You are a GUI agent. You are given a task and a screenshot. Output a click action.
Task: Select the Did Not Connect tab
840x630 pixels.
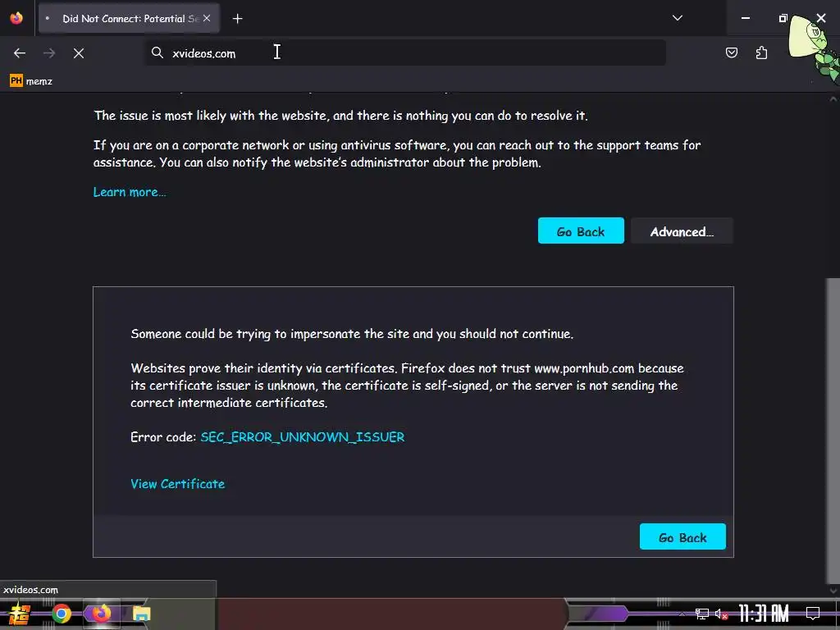coord(129,19)
